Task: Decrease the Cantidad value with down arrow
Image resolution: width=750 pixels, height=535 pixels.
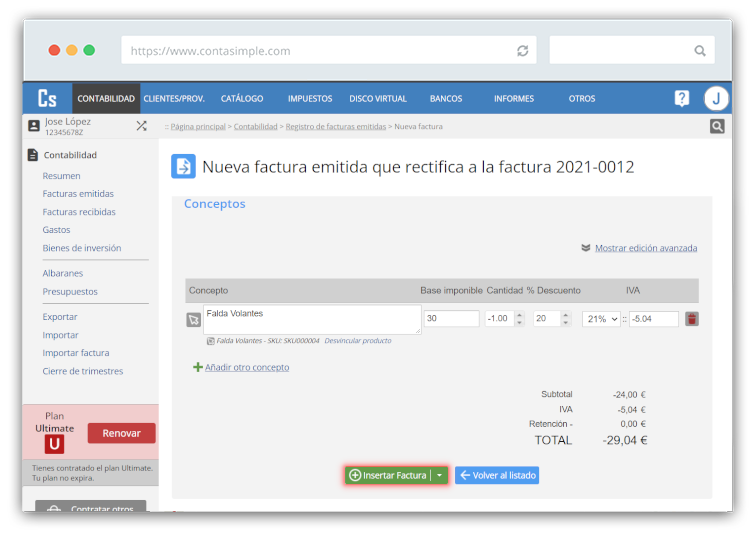Action: (519, 323)
